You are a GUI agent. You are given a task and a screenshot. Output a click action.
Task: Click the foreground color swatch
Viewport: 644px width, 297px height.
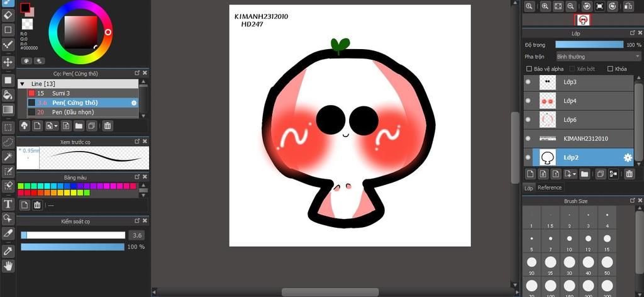(25, 8)
